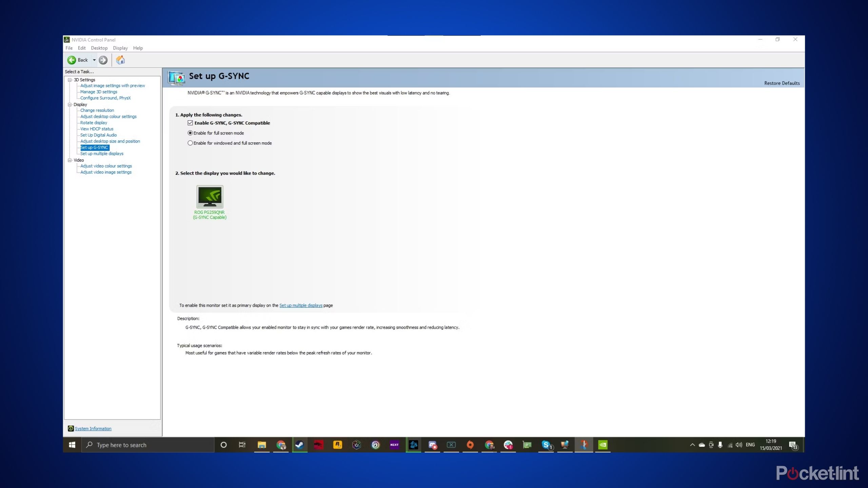The height and width of the screenshot is (488, 868).
Task: Open the File menu
Action: point(69,48)
